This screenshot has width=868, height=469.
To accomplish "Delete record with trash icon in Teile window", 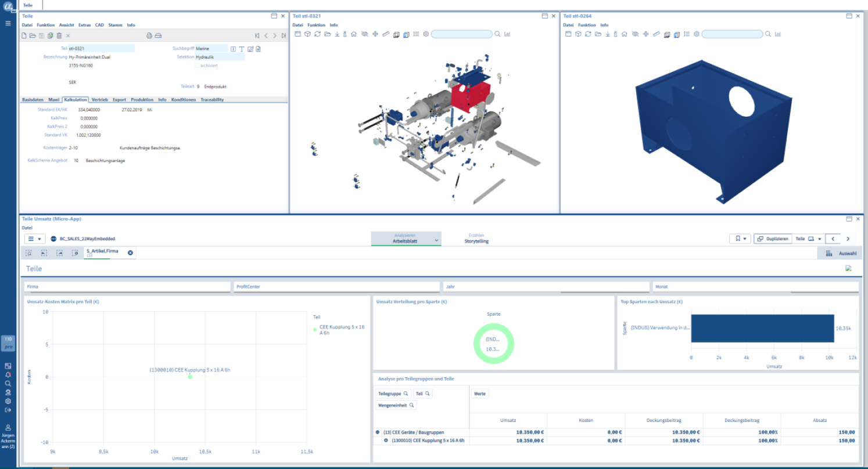I will pos(59,36).
